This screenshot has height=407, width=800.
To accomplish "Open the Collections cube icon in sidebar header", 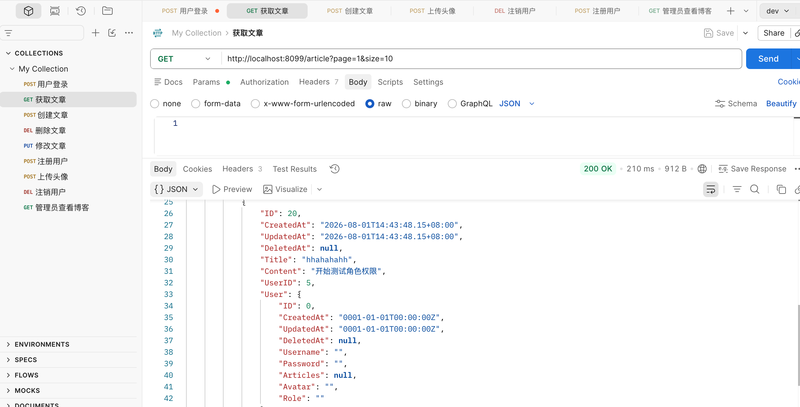I will [x=29, y=11].
